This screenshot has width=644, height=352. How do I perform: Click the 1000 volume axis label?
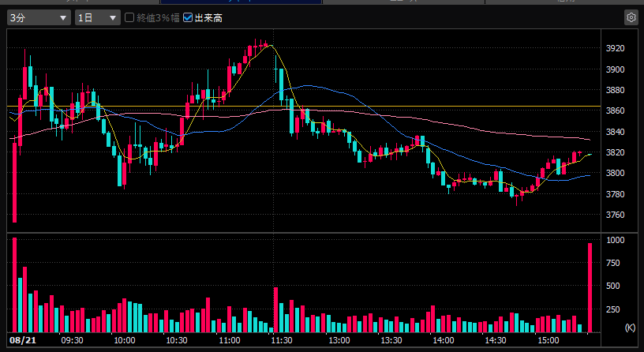pyautogui.click(x=616, y=240)
